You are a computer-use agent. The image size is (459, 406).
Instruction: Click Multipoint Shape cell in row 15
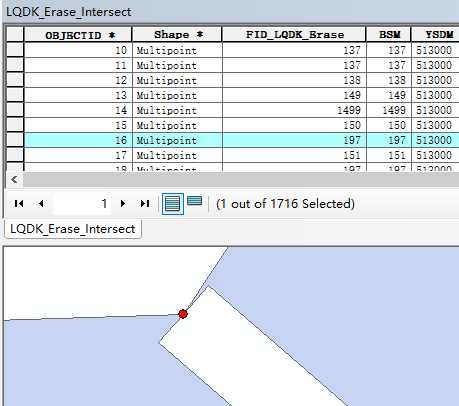(x=177, y=125)
